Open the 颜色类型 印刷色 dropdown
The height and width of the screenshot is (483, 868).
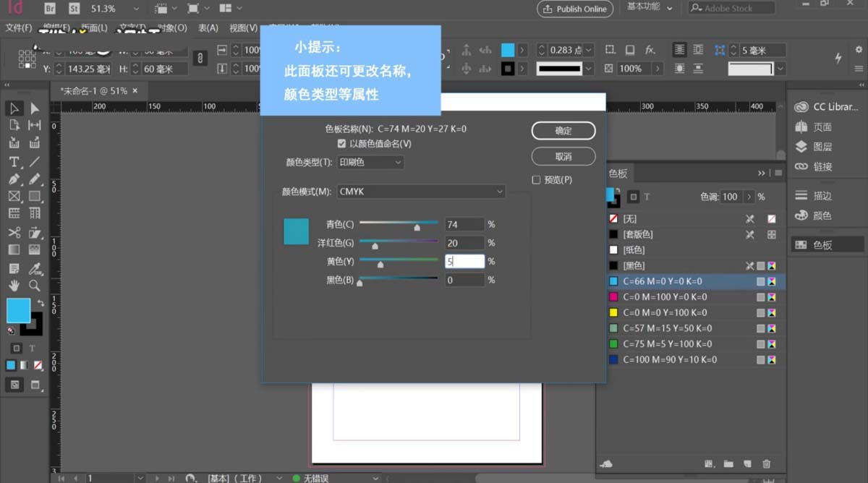pos(370,161)
